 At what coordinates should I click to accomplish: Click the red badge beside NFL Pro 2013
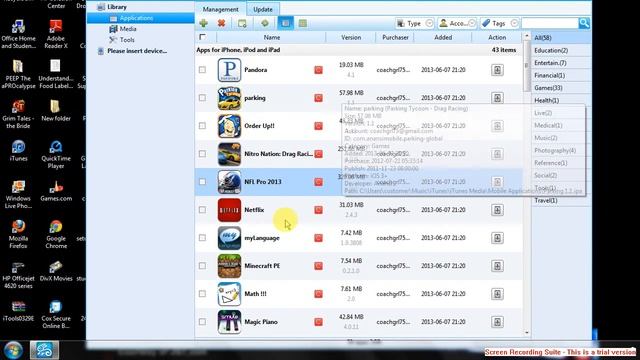pyautogui.click(x=318, y=182)
